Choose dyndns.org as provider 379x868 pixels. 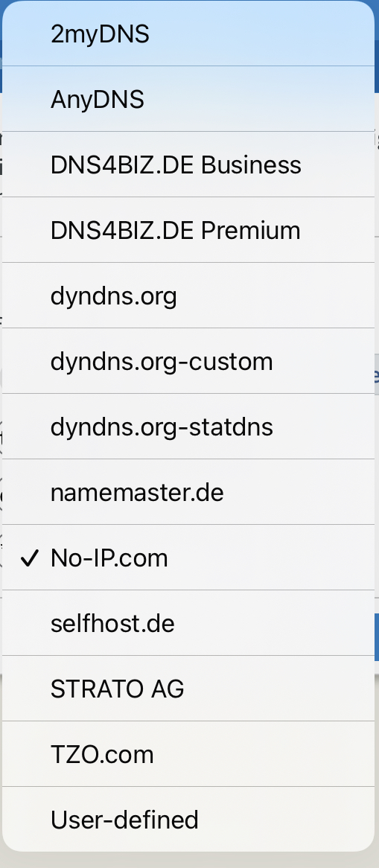[x=188, y=296]
